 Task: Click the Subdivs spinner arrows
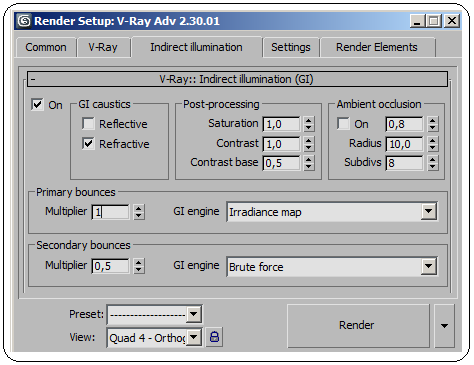(x=433, y=163)
